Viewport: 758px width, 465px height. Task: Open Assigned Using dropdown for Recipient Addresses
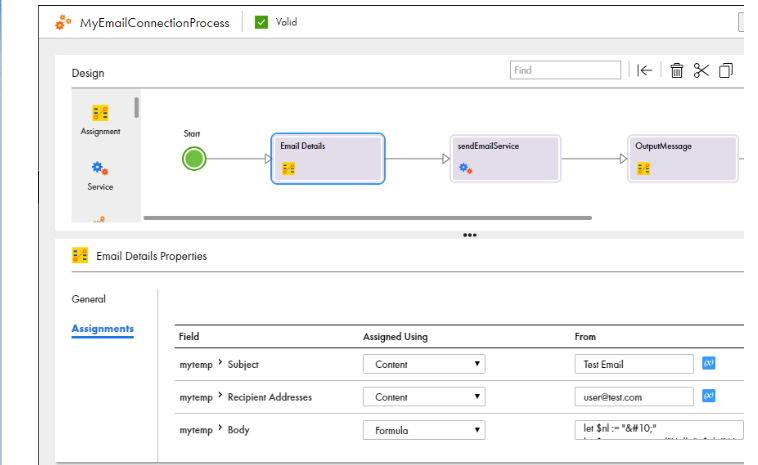[x=424, y=397]
